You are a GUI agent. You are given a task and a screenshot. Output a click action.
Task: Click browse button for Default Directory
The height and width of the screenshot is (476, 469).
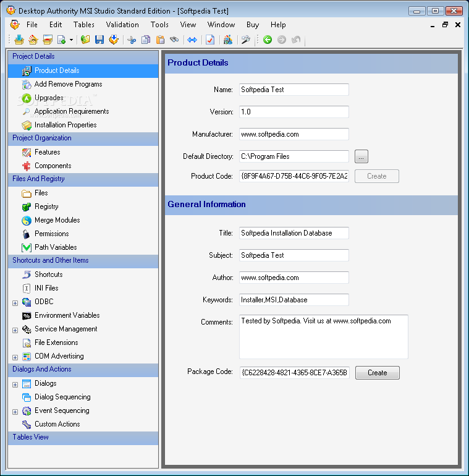pos(361,156)
